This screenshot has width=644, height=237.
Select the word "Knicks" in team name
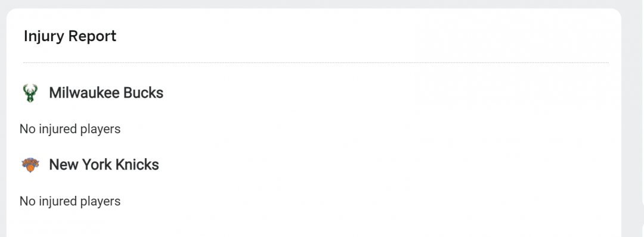click(x=137, y=165)
